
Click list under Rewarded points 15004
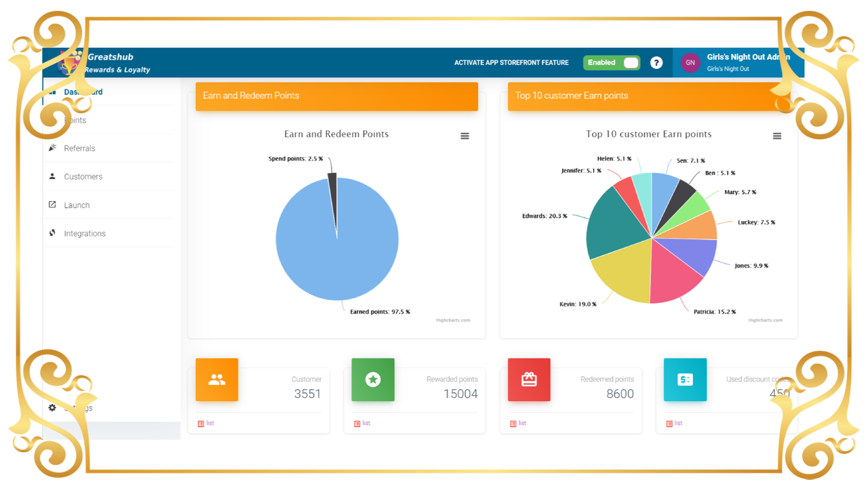tap(362, 422)
